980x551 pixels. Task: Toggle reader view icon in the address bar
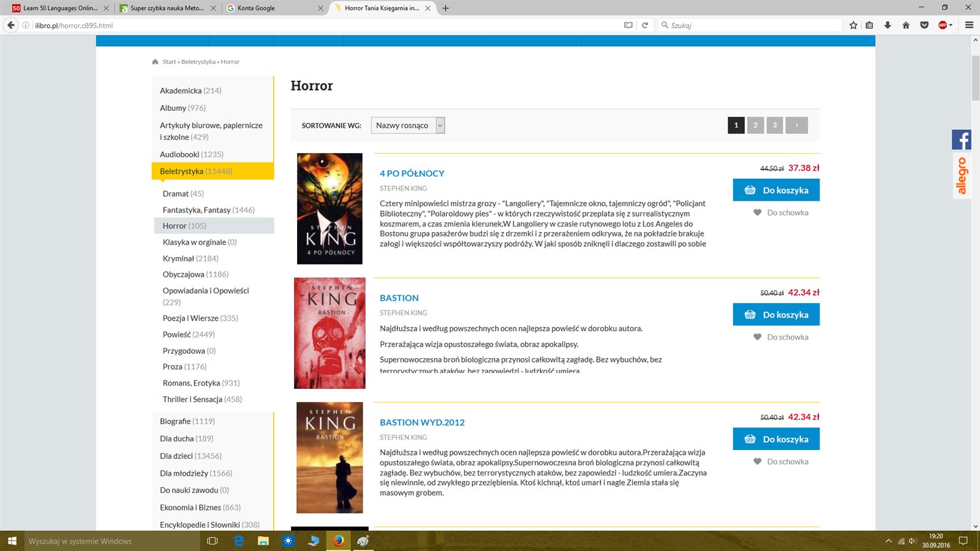(x=628, y=25)
